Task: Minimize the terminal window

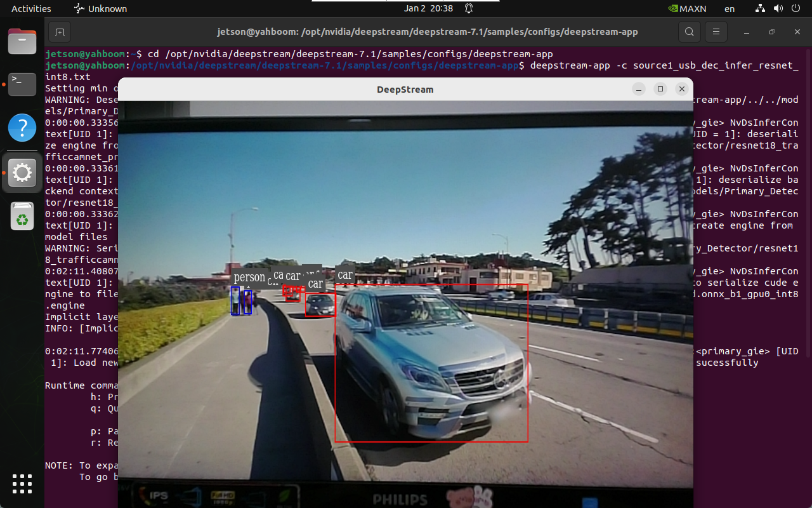Action: click(747, 32)
